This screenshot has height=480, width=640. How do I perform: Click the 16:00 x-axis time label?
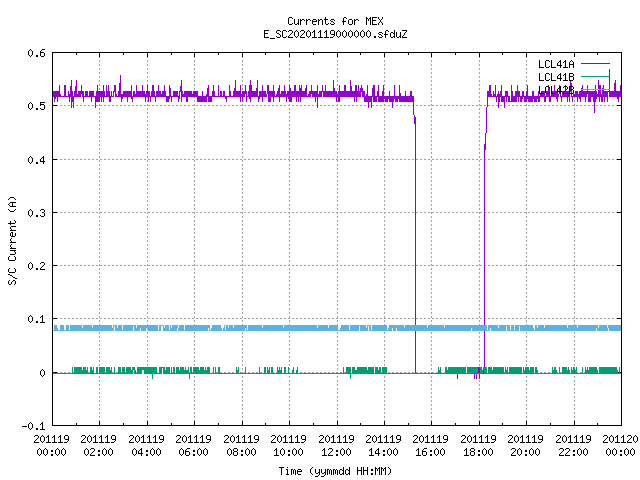(x=431, y=452)
